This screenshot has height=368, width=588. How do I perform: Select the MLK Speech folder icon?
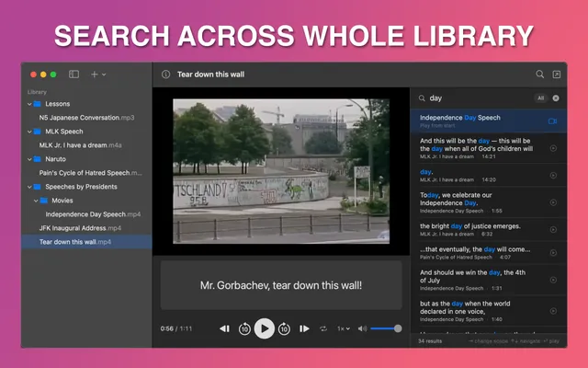point(37,132)
